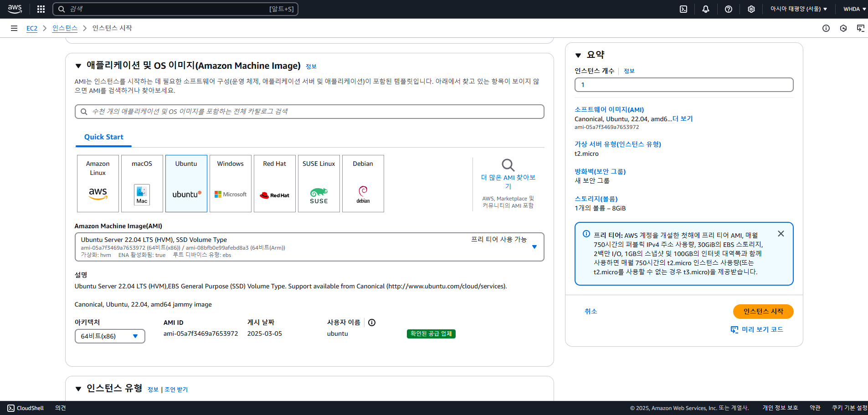Viewport: 868px width, 415px height.
Task: Switch to the Quick Start tab
Action: [x=104, y=137]
